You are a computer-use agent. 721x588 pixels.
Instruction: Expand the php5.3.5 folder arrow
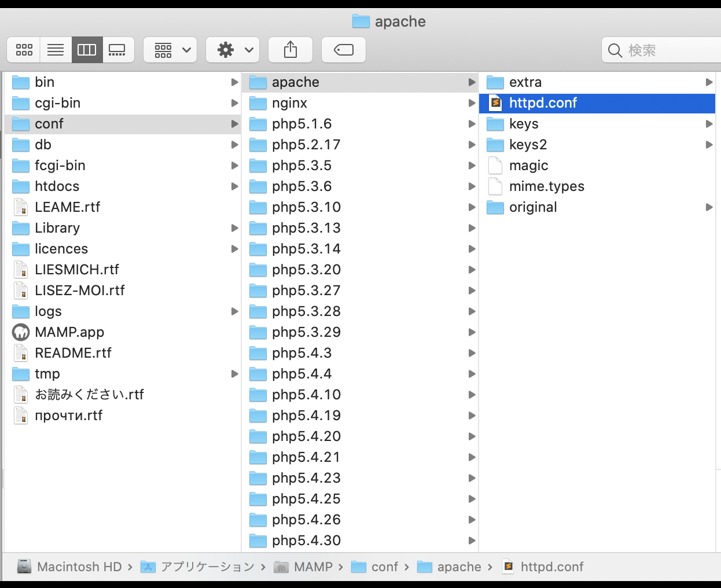coord(472,166)
